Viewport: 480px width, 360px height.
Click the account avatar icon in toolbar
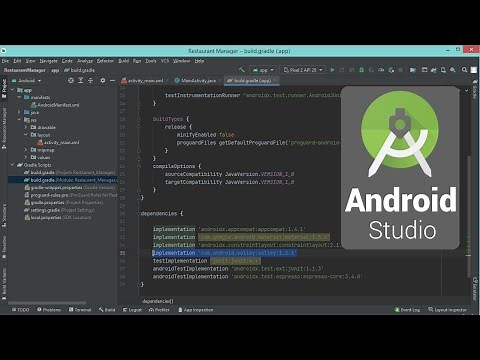474,70
